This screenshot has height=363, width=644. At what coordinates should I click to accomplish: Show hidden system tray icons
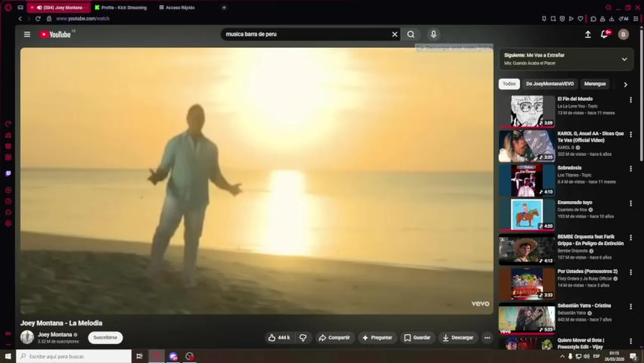562,356
